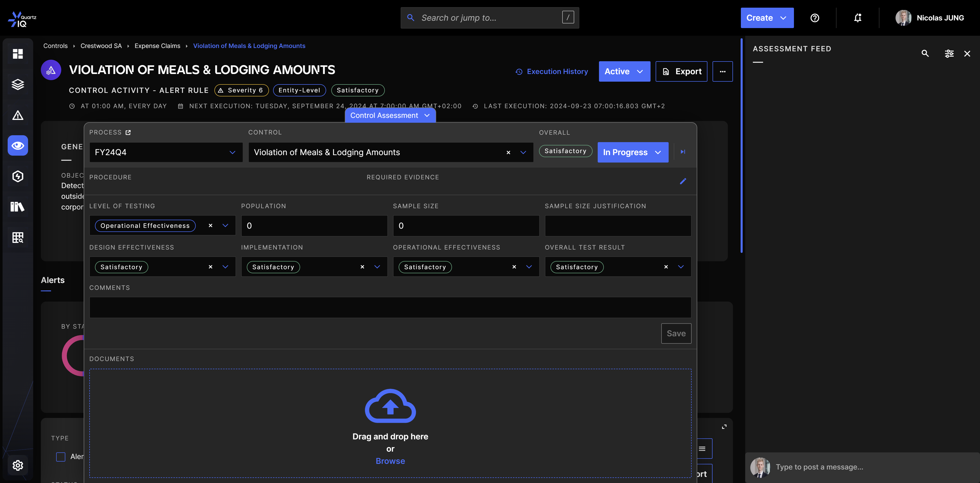Expand the Overall Test Result dropdown

tap(681, 267)
